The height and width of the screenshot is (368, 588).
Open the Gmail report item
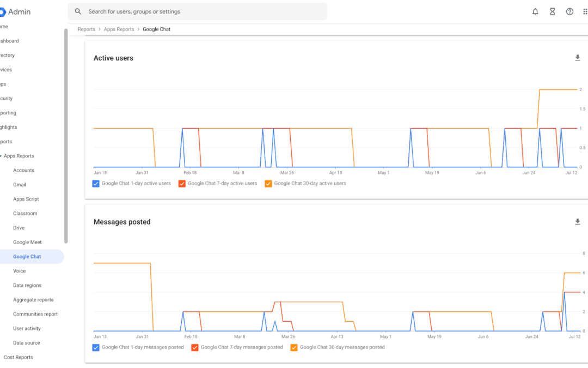point(20,185)
